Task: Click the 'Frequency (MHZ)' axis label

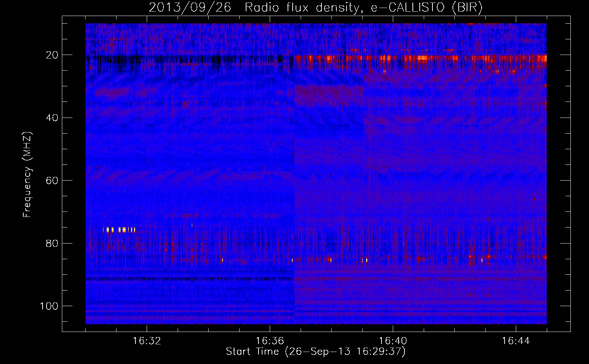Action: [27, 175]
